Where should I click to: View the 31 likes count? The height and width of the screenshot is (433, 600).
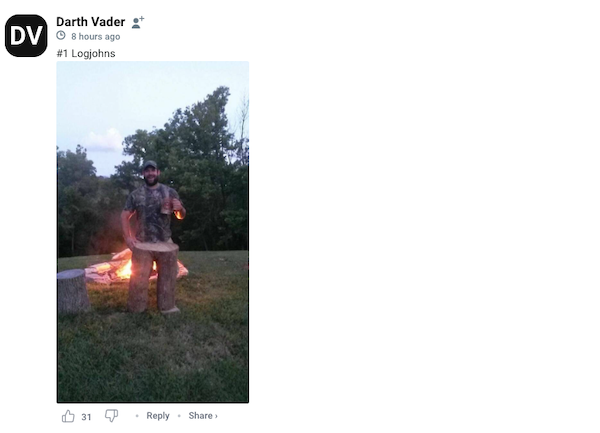coord(86,417)
